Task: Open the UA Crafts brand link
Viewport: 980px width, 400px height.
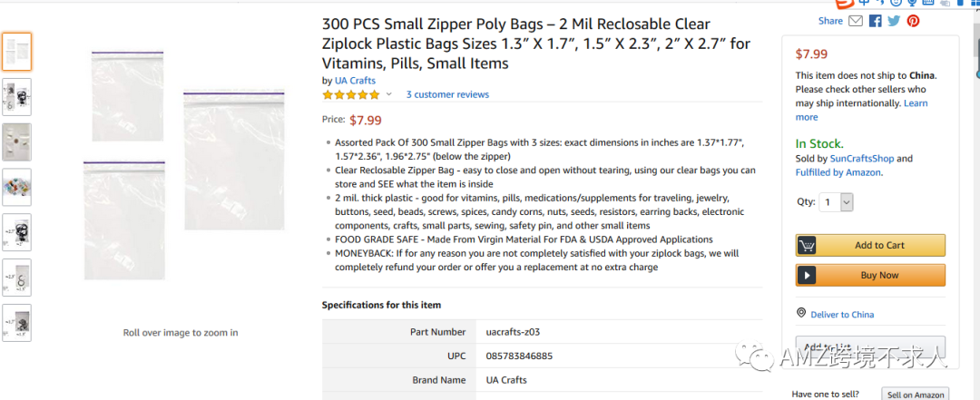Action: [355, 81]
